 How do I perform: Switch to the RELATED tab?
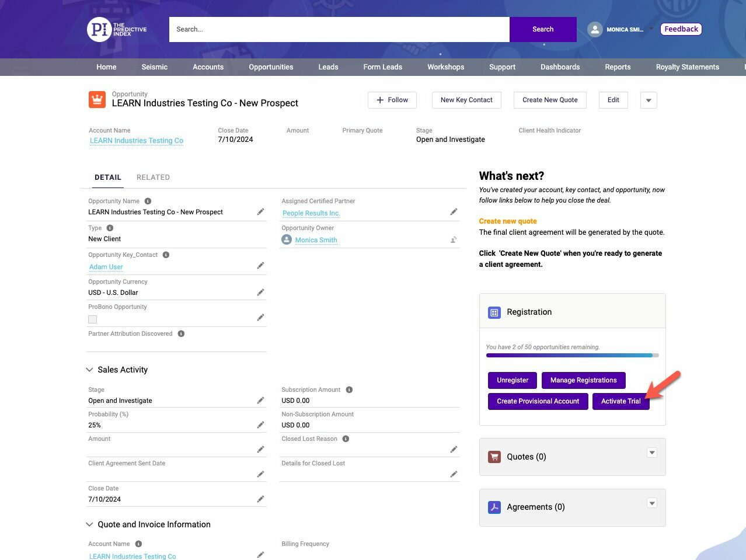coord(153,178)
